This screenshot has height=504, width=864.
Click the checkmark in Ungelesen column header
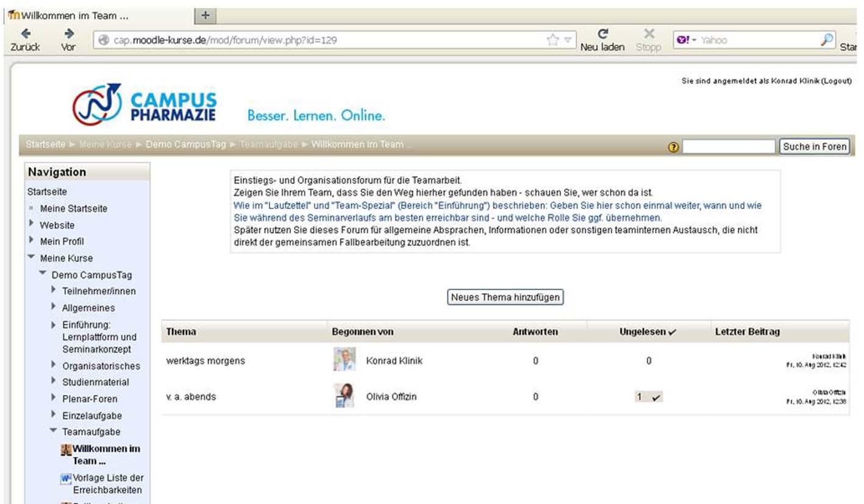(x=672, y=332)
